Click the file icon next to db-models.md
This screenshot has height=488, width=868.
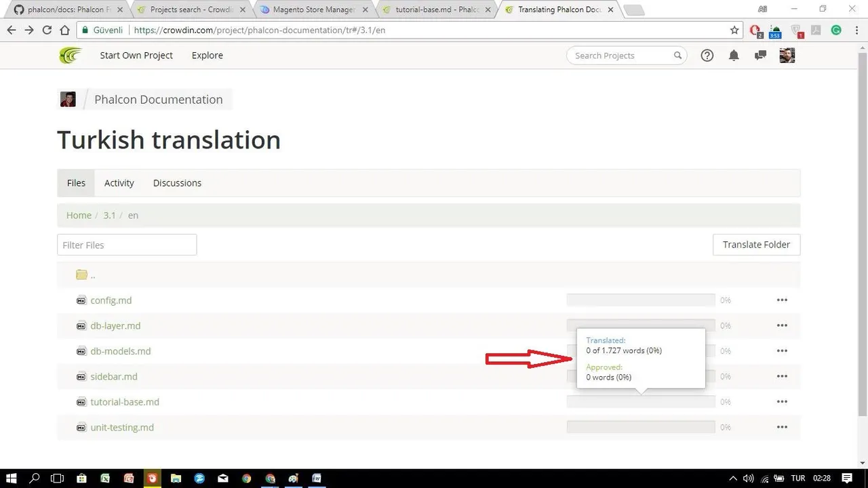[81, 351]
